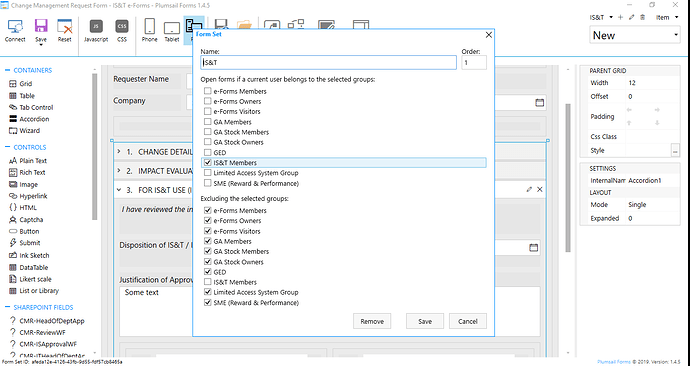Collapse the CONTROLS section
This screenshot has width=690, height=366.
[x=7, y=147]
